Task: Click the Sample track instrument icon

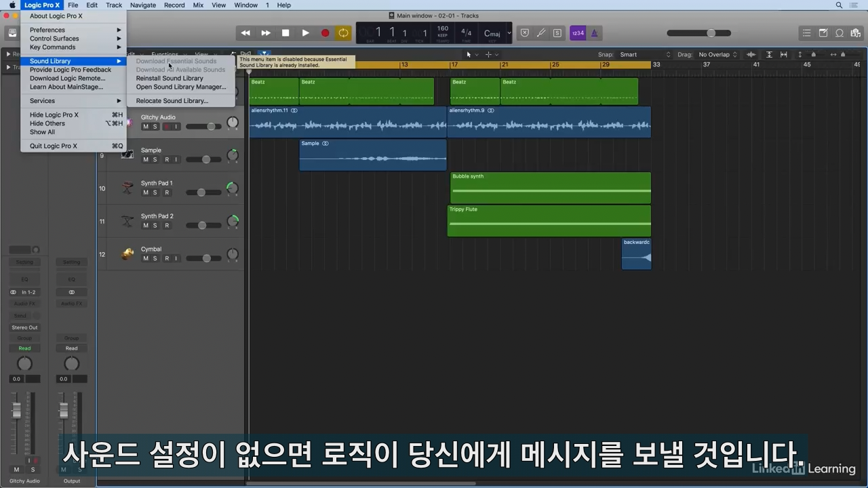Action: (x=127, y=155)
